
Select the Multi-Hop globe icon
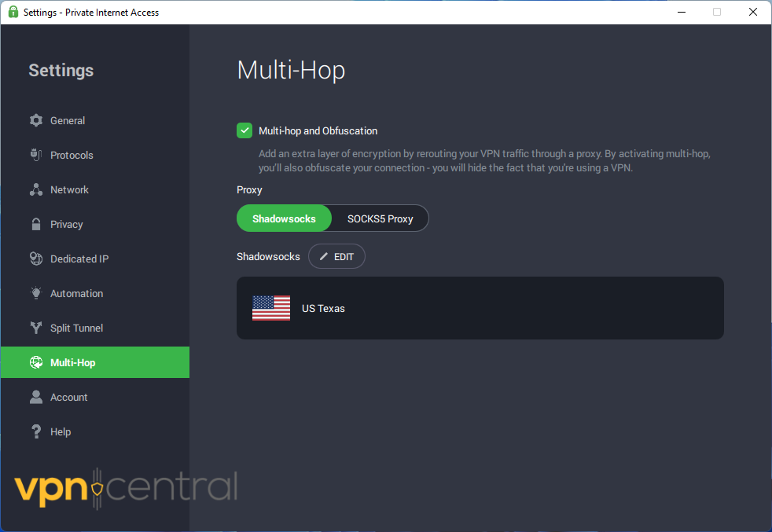[36, 362]
